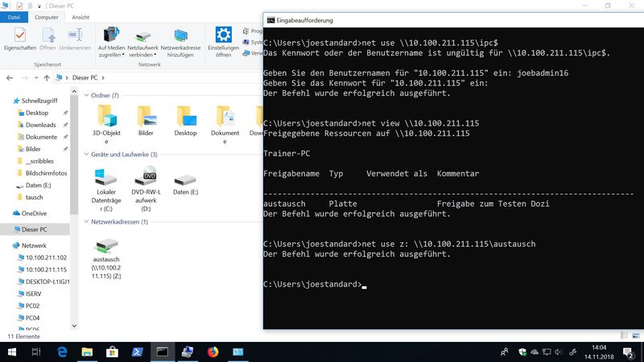The image size is (644, 362).
Task: Open notification center icon
Action: coord(628,352)
